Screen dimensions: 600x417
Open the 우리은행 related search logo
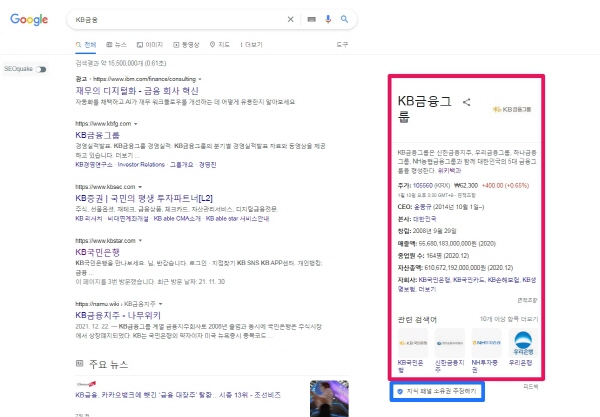523,343
